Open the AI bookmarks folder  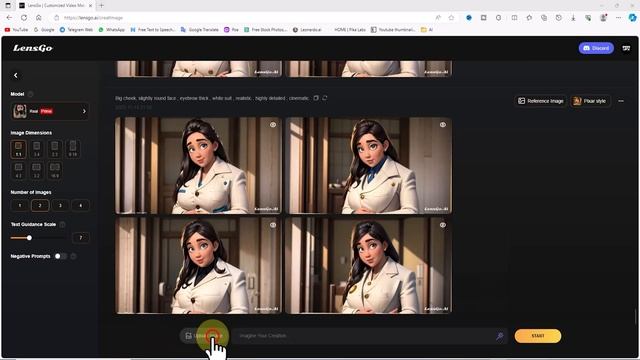coord(427,30)
